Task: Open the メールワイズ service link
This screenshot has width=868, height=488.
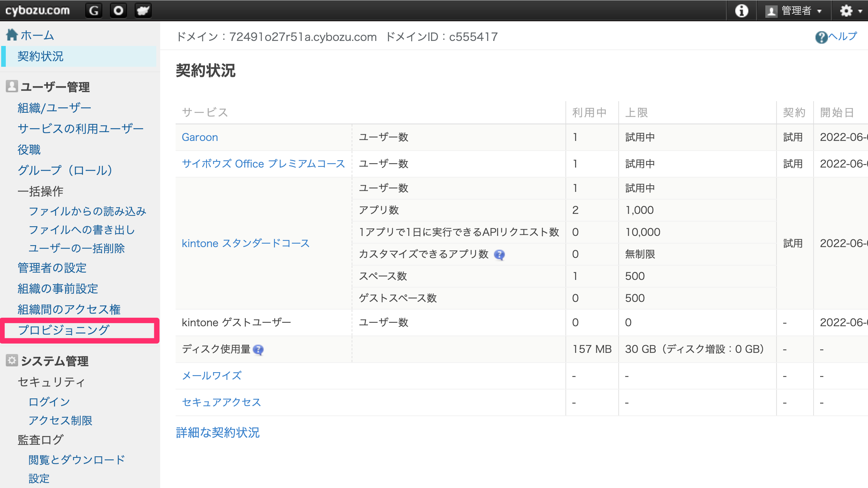Action: pyautogui.click(x=212, y=376)
